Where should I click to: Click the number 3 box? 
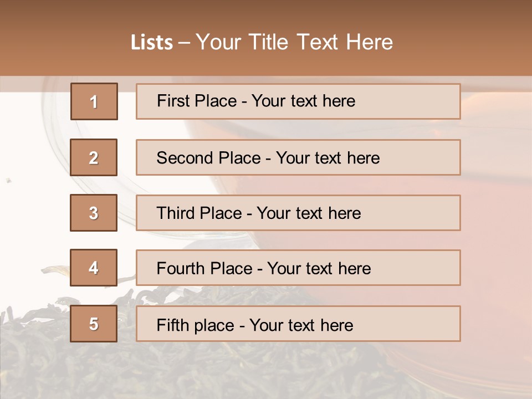tap(94, 213)
